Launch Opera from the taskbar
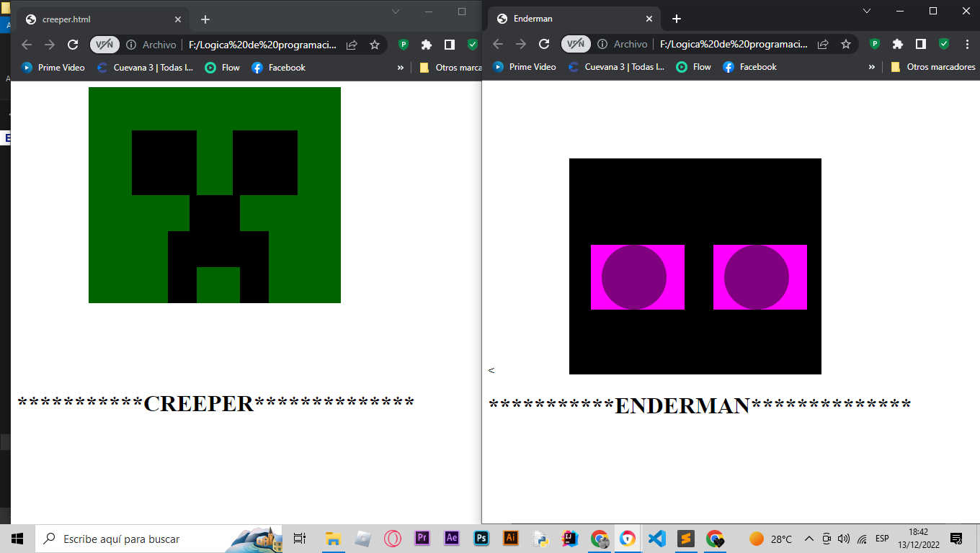Screen dimensions: 980x553 pos(392,539)
